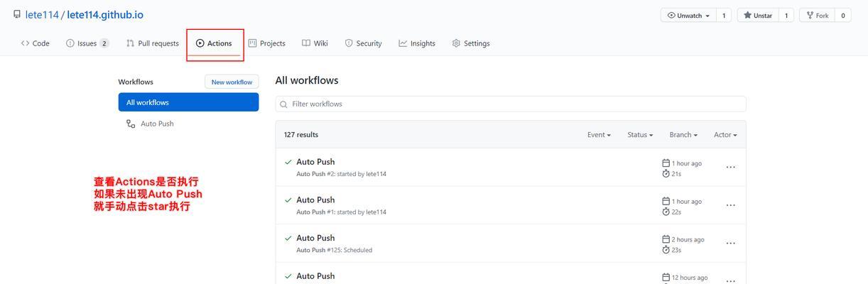Click calendar icon beside 12 hours ago

[666, 278]
